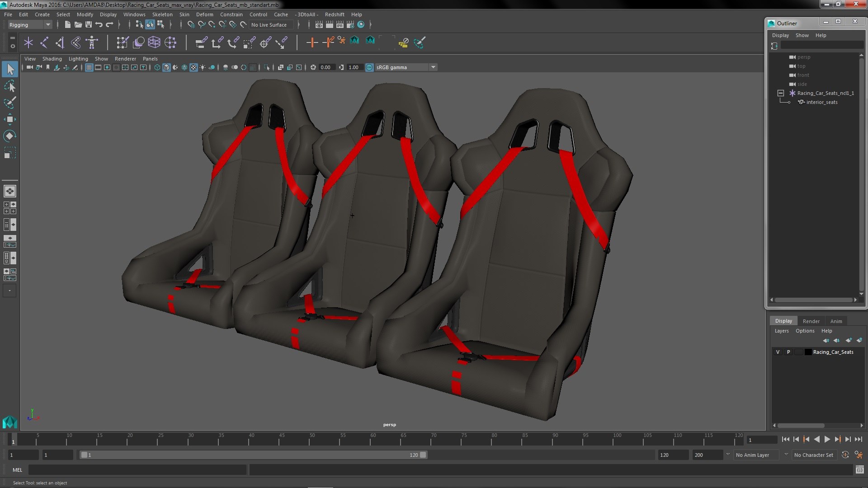Choose the Move tool in toolbox
This screenshot has height=488, width=868.
[x=10, y=119]
